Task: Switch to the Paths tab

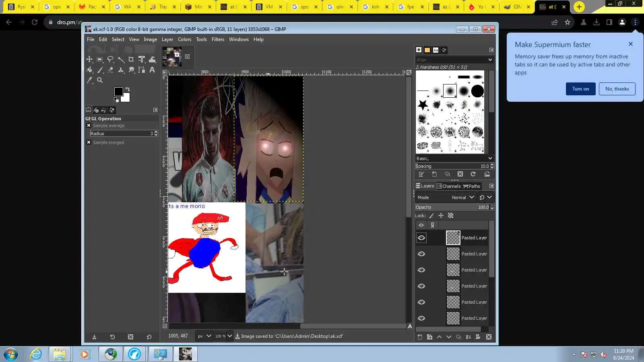Action: (472, 186)
